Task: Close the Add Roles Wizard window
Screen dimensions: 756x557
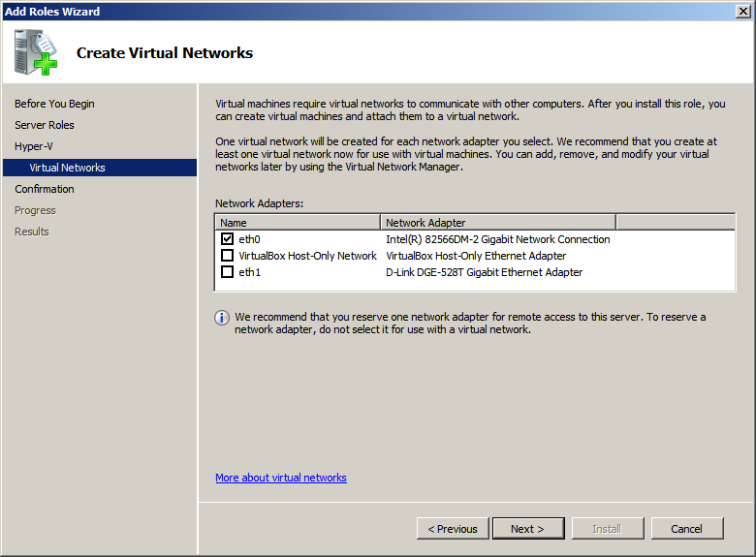Action: pyautogui.click(x=741, y=11)
